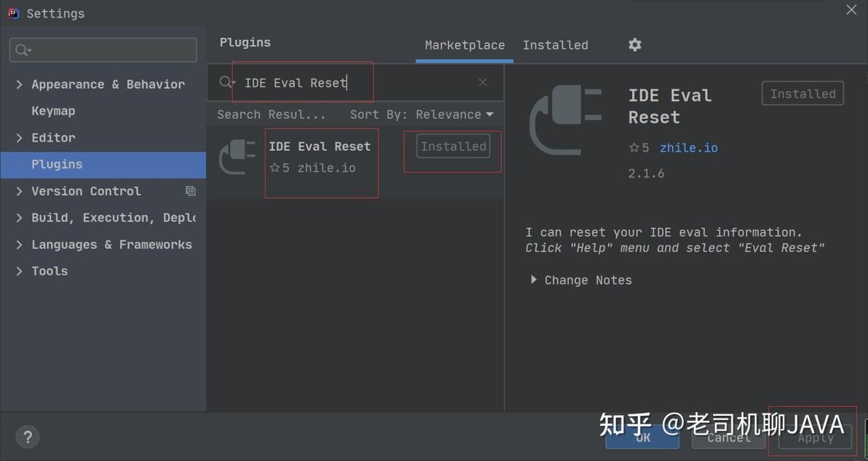The image size is (868, 461).
Task: Expand the Version Control section
Action: click(20, 191)
